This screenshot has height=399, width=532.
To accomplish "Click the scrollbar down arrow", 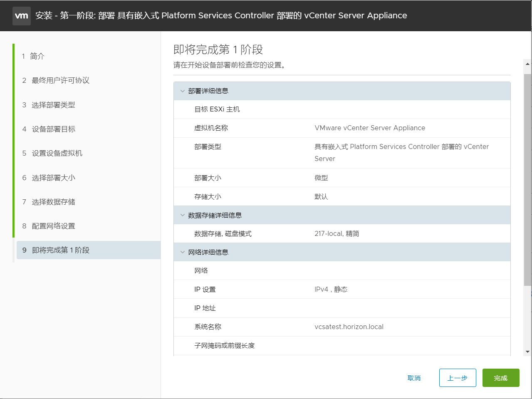I will [527, 352].
